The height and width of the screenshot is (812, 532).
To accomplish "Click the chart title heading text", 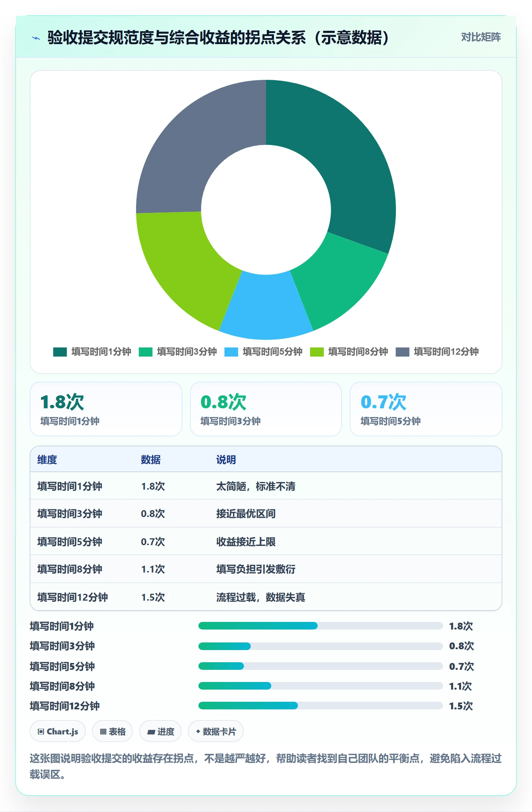I will coord(218,38).
